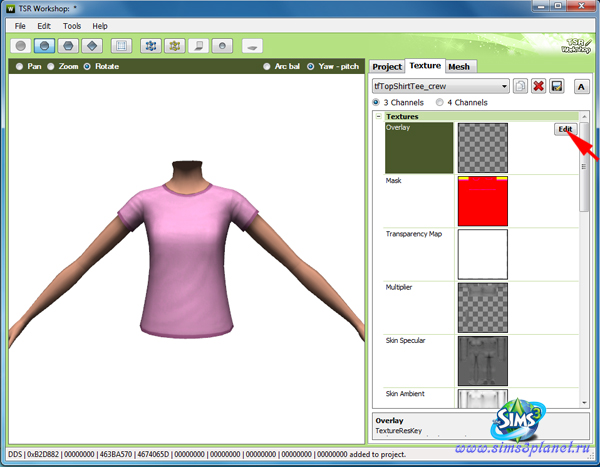Click the red X delete icon
The image size is (600, 467).
(x=538, y=86)
